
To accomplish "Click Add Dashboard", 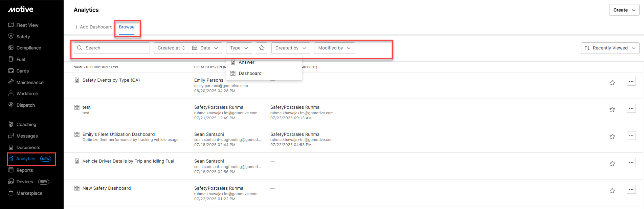I will pos(93,27).
